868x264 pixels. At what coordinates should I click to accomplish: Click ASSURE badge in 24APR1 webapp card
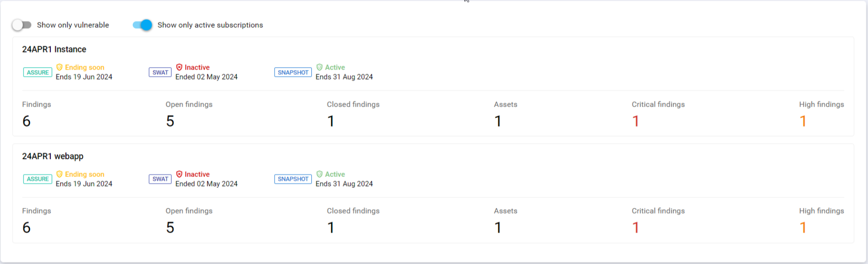38,179
